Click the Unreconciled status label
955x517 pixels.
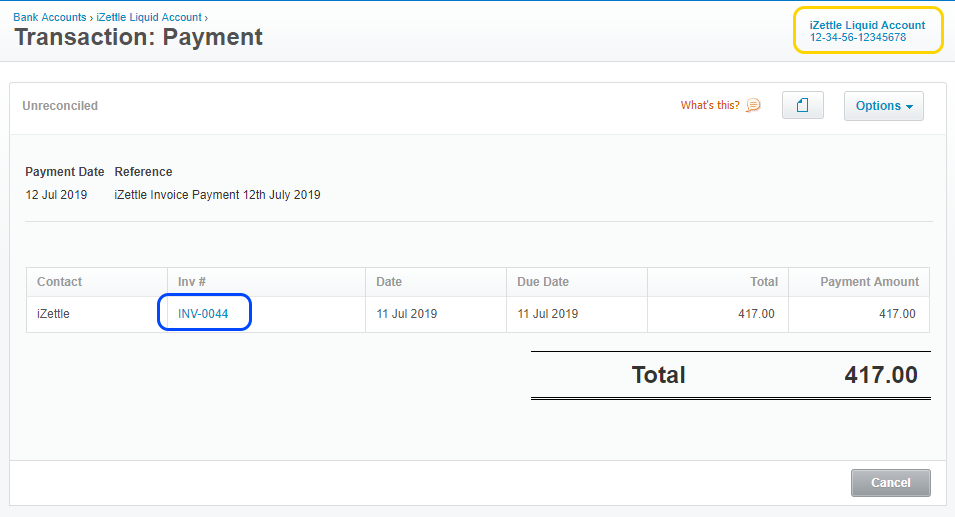pyautogui.click(x=60, y=106)
